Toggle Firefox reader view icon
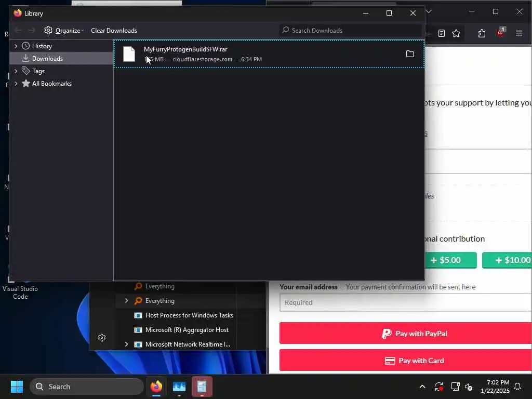Image resolution: width=532 pixels, height=399 pixels. coord(442,33)
